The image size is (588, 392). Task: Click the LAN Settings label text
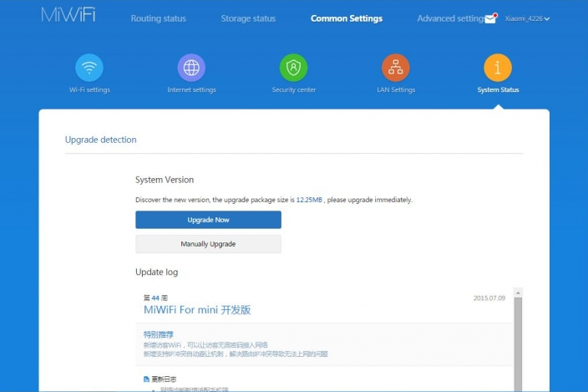pos(396,89)
